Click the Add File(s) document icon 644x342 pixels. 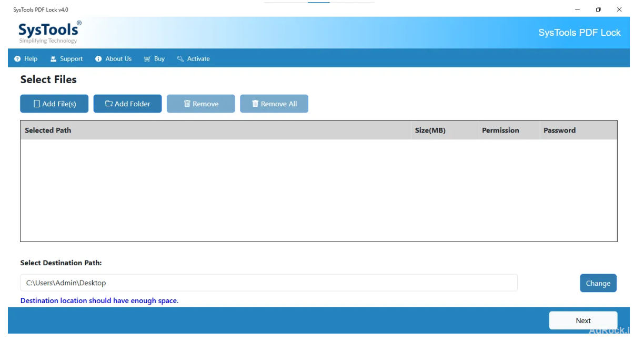(x=37, y=104)
